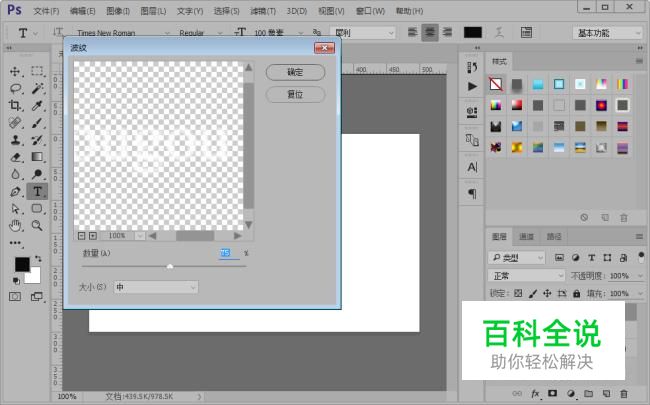Screen dimensions: 650x405
Task: Select the Gradient tool
Action: (37, 157)
